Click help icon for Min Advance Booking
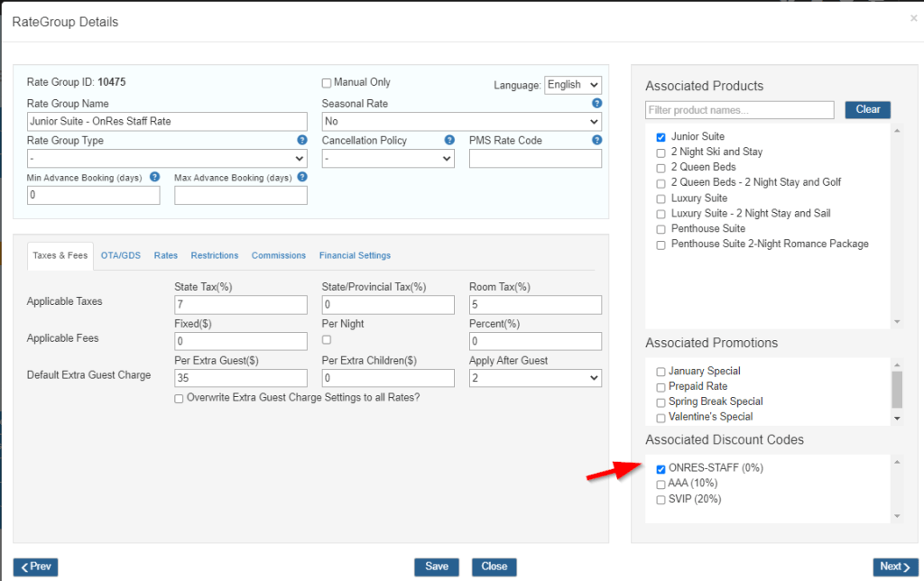 (155, 178)
